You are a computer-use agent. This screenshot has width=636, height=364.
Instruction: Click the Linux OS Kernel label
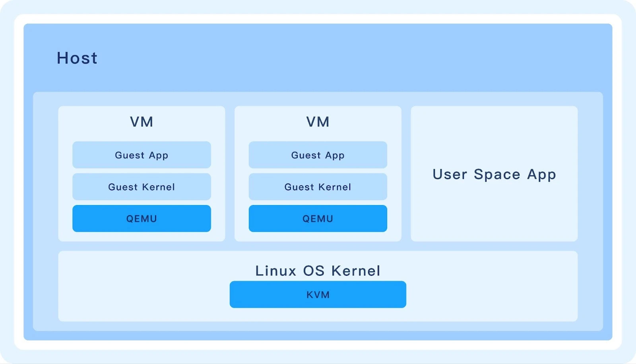pyautogui.click(x=318, y=271)
